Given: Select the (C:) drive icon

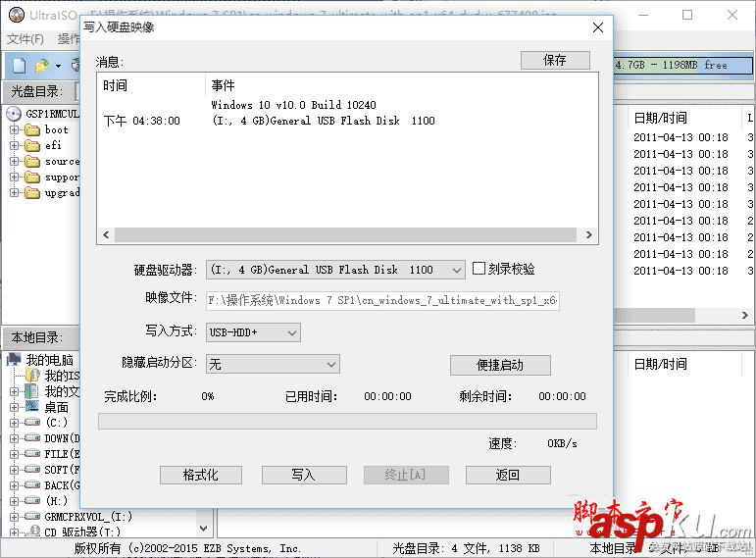Looking at the screenshot, I should click(x=32, y=423).
